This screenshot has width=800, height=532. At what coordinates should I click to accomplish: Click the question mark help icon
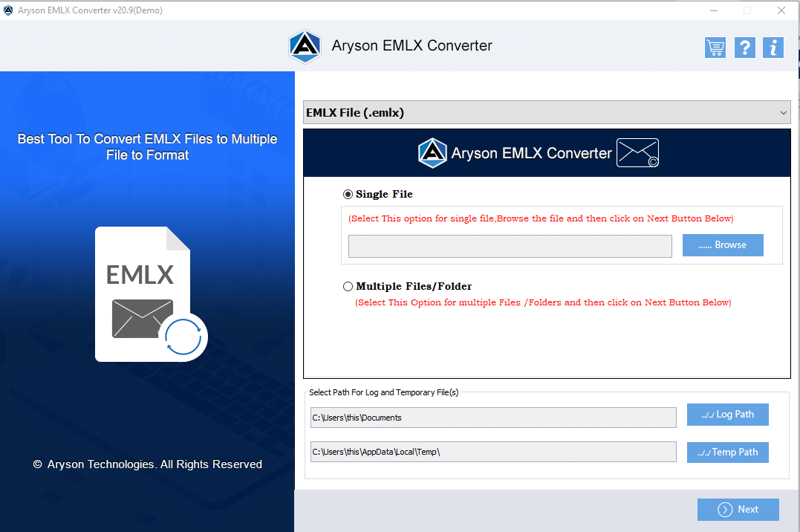tap(744, 48)
